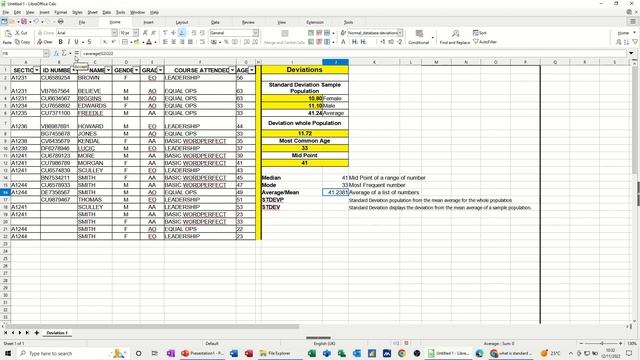Click the zoom slider in status bar
The height and width of the screenshot is (360, 640).
(x=601, y=344)
